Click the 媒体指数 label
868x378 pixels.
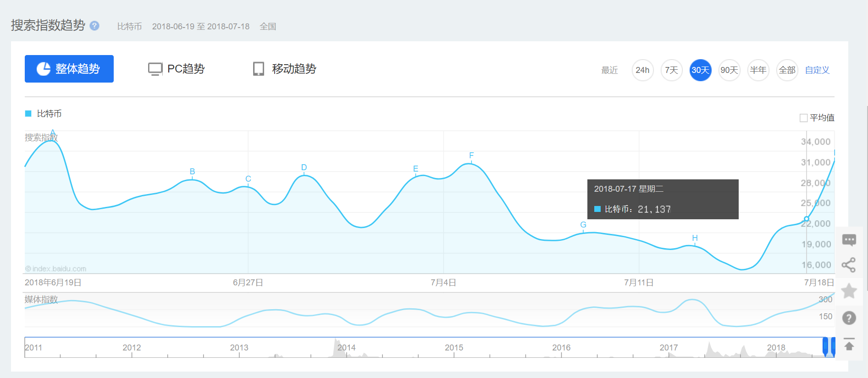tap(41, 300)
